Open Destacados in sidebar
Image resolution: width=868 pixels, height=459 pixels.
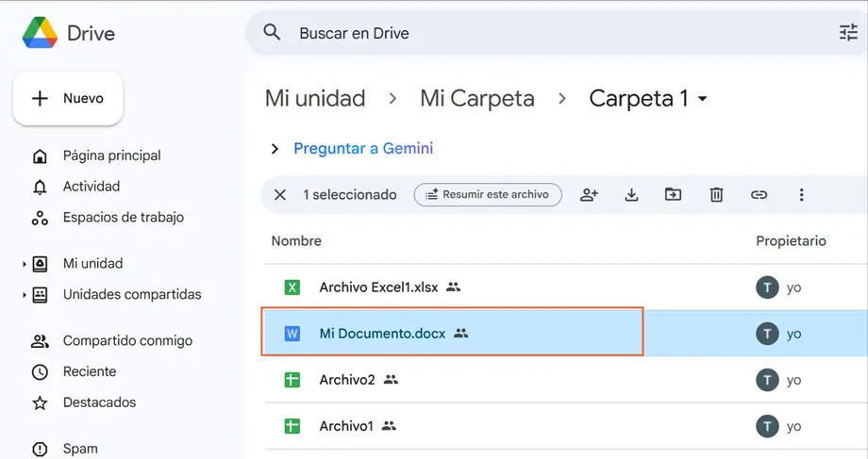[100, 402]
